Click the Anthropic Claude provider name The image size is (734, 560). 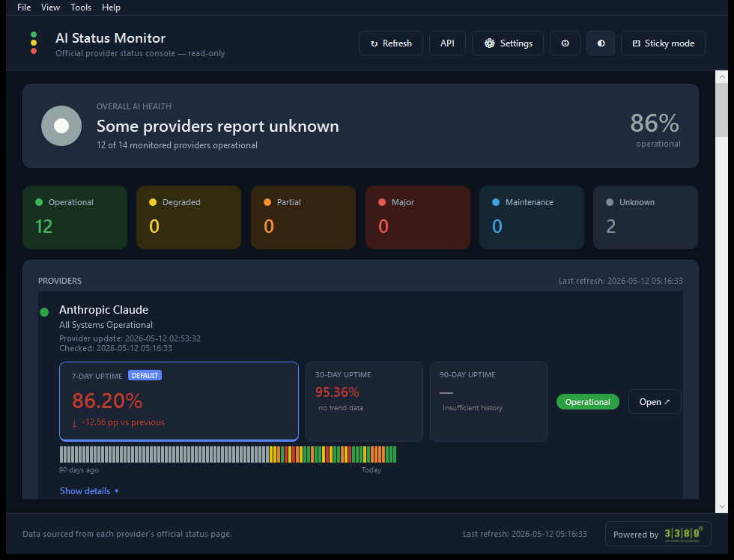pos(103,310)
